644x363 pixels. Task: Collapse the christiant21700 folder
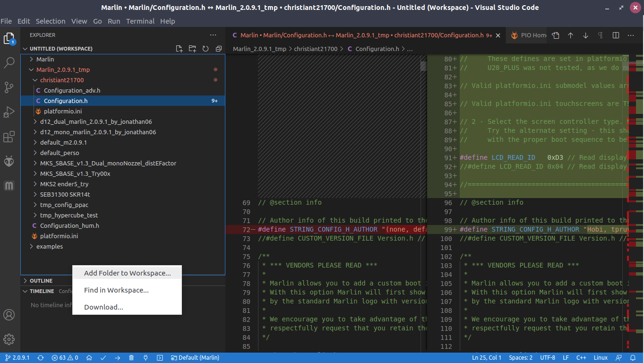(x=61, y=80)
